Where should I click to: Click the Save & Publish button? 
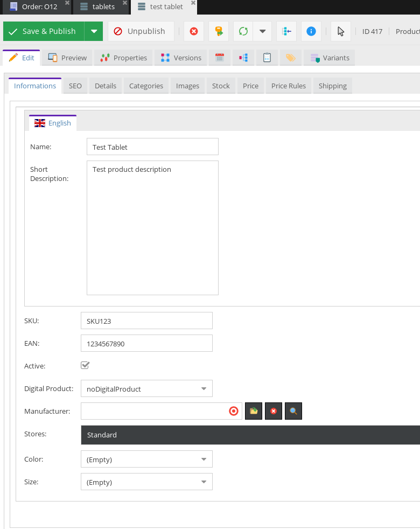coord(44,31)
